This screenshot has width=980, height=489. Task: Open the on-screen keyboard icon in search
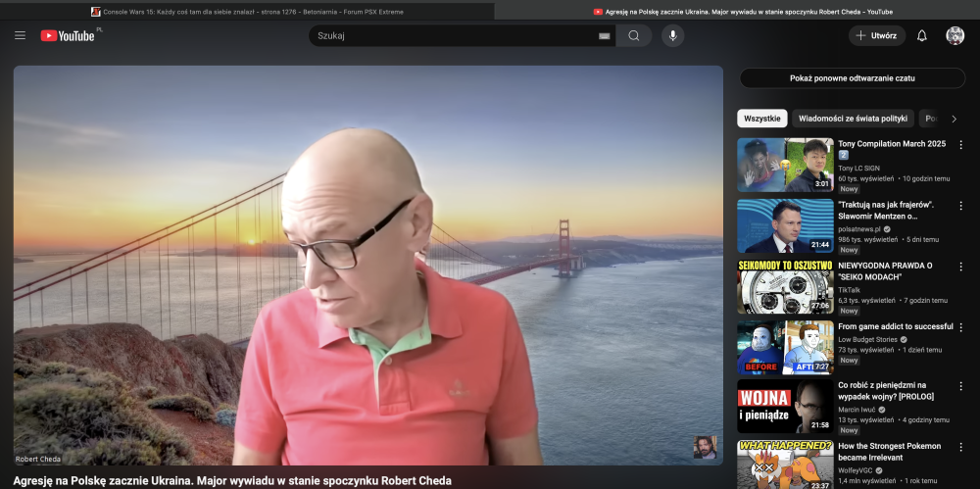point(604,36)
